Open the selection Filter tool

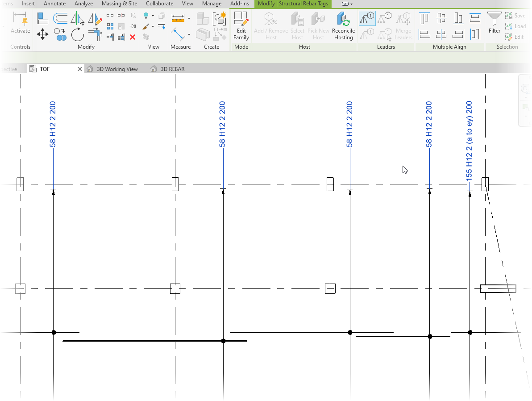(494, 23)
